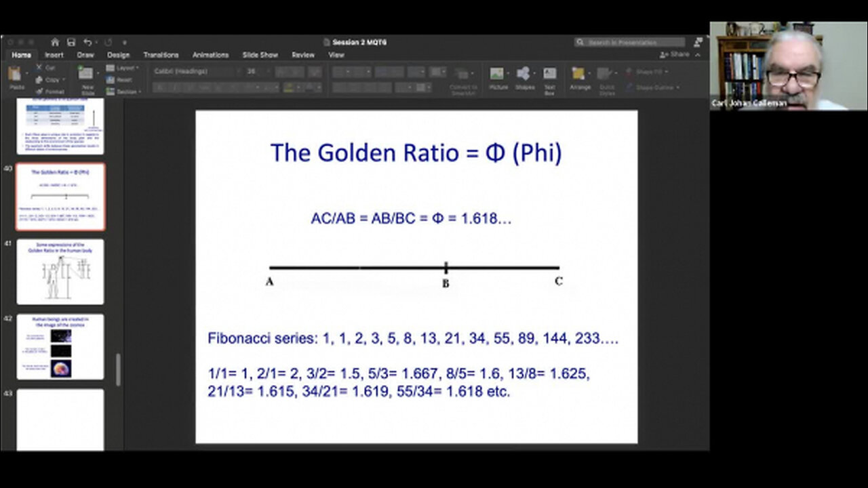Click the '1/1= 1, 2/1= 2' ratios line
Viewport: 868px width, 488px height.
[x=399, y=373]
